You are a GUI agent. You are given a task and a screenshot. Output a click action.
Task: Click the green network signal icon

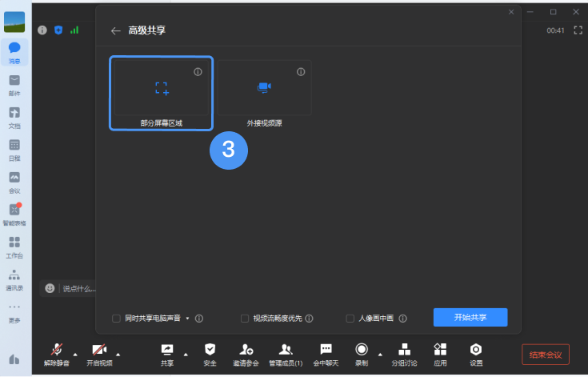74,30
